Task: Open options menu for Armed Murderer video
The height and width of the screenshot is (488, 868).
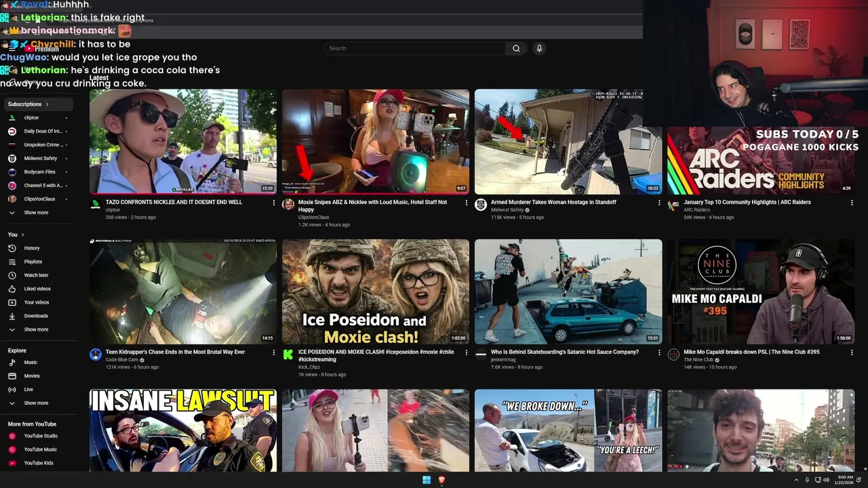Action: tap(659, 203)
